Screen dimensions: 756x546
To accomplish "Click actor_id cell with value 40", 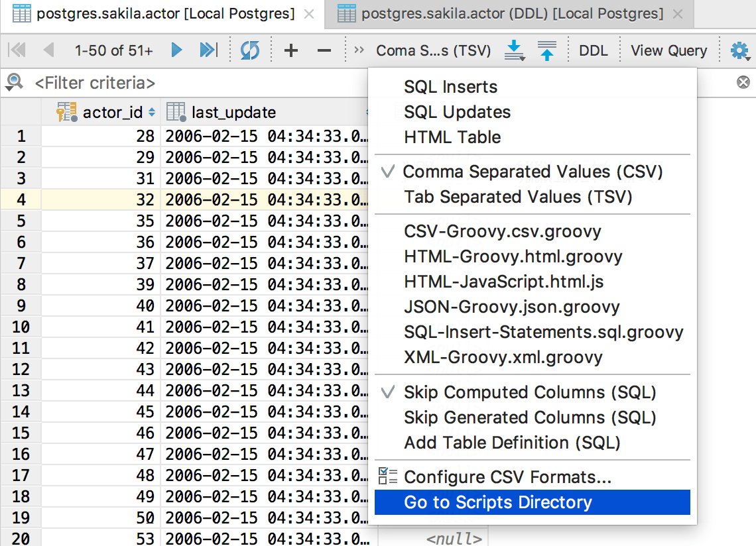I will pos(101,305).
